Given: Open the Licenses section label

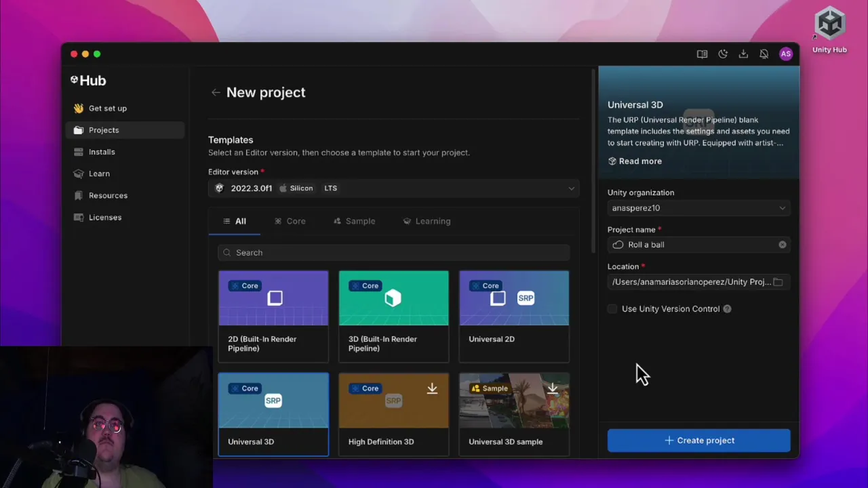Looking at the screenshot, I should click(105, 218).
